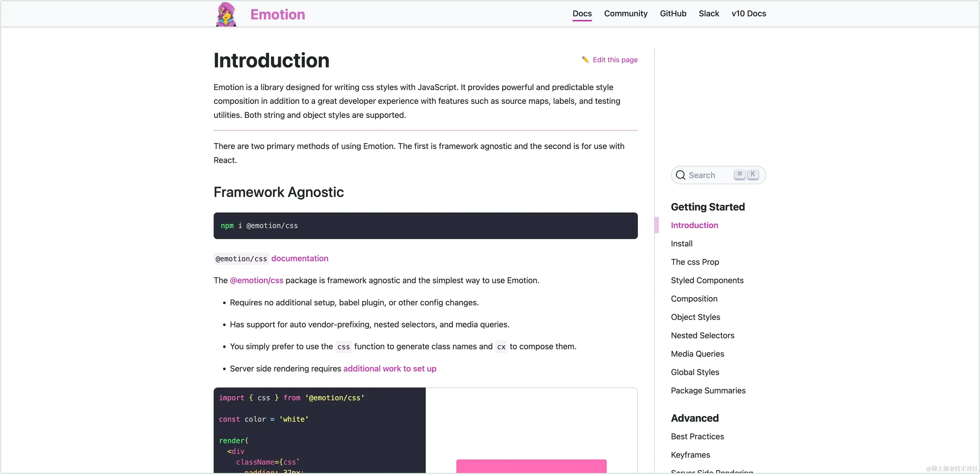Click the npm i @emotion/css code block
This screenshot has width=980, height=474.
[425, 226]
